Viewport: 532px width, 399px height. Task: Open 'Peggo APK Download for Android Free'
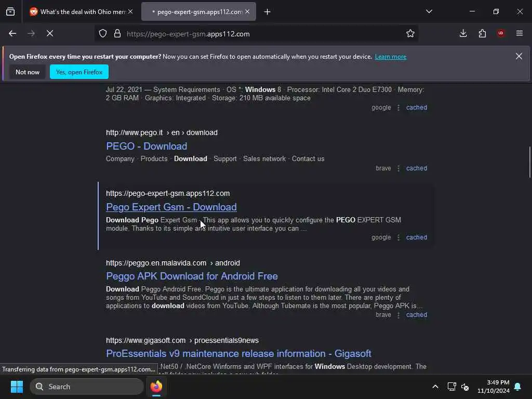[x=192, y=276]
